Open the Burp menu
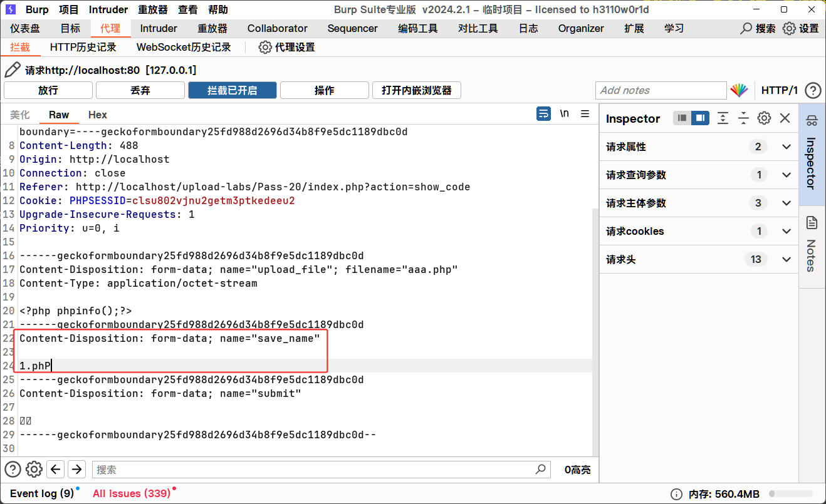 pos(37,9)
